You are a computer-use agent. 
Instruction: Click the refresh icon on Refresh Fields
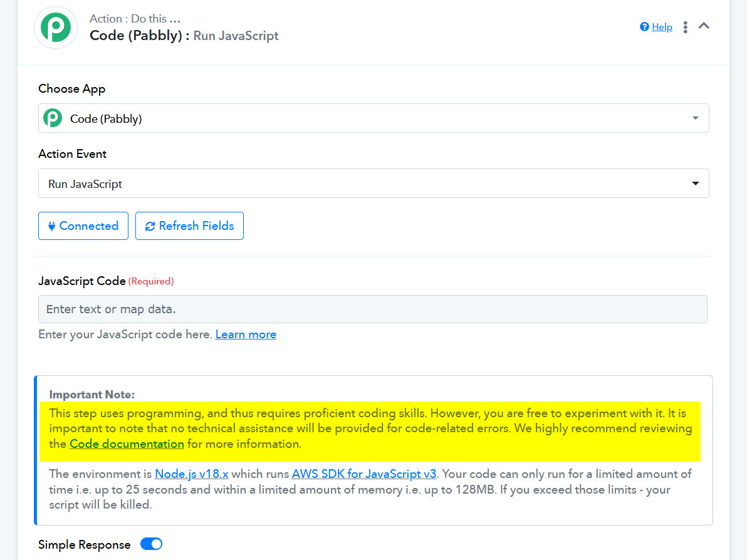[x=150, y=226]
